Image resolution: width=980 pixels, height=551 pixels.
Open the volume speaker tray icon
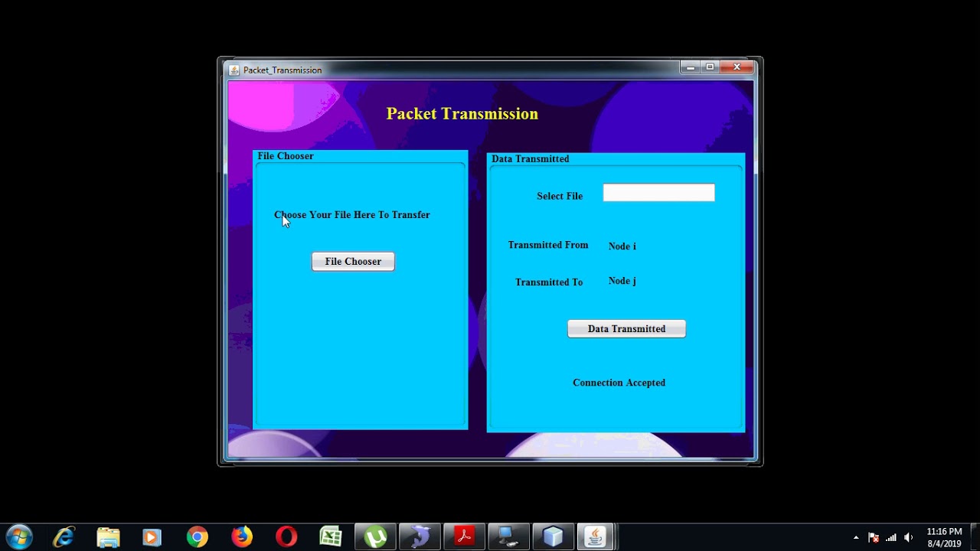coord(909,538)
